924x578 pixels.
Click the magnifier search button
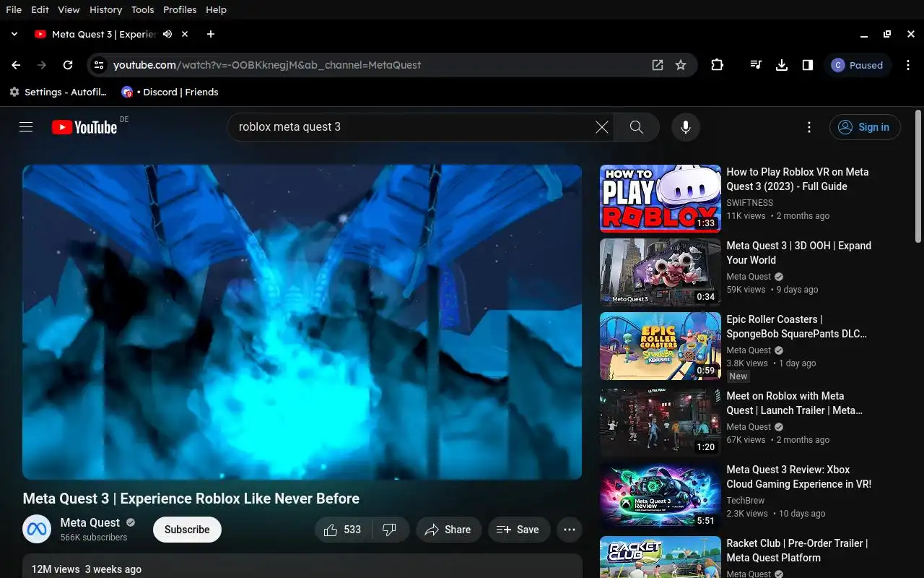pos(636,127)
